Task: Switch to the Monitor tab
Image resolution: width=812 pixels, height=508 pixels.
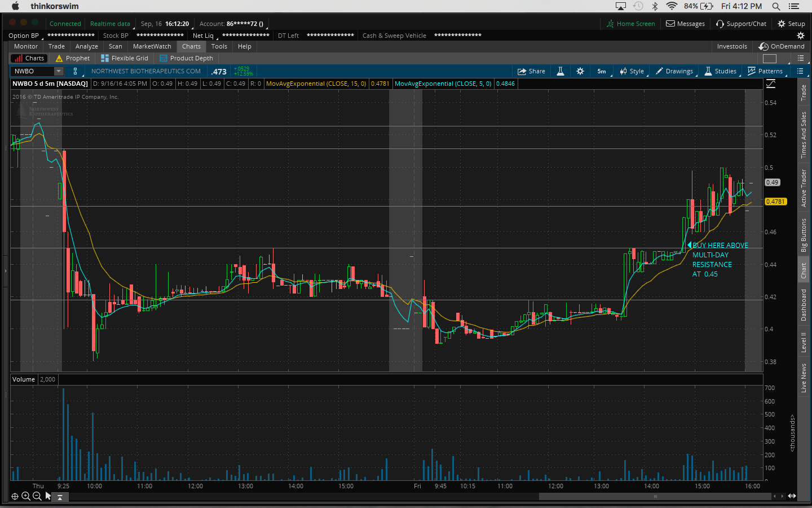Action: [x=26, y=46]
